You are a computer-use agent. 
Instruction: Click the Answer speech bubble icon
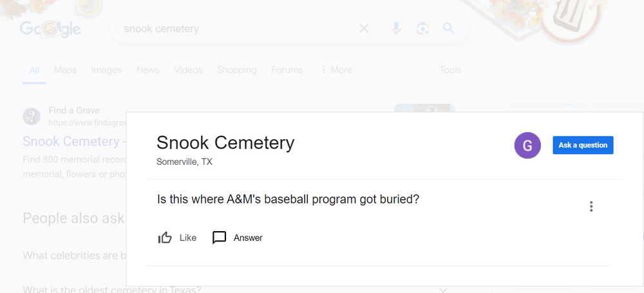tap(220, 238)
